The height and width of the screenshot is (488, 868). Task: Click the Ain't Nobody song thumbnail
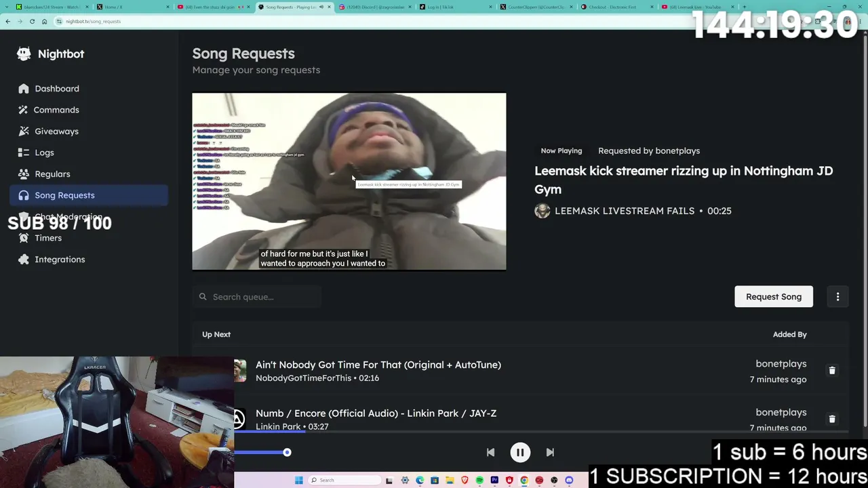[240, 371]
